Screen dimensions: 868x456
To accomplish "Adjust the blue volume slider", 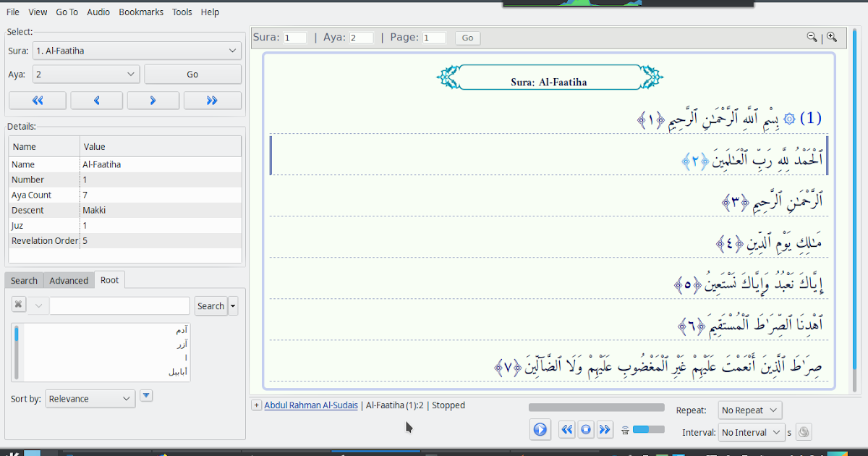I will click(x=648, y=429).
